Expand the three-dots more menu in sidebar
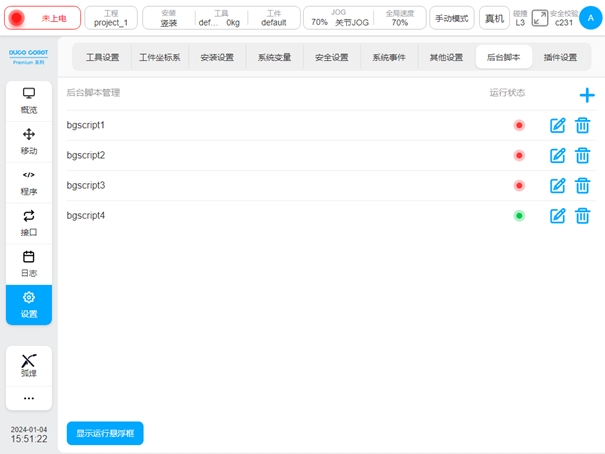 (29, 397)
